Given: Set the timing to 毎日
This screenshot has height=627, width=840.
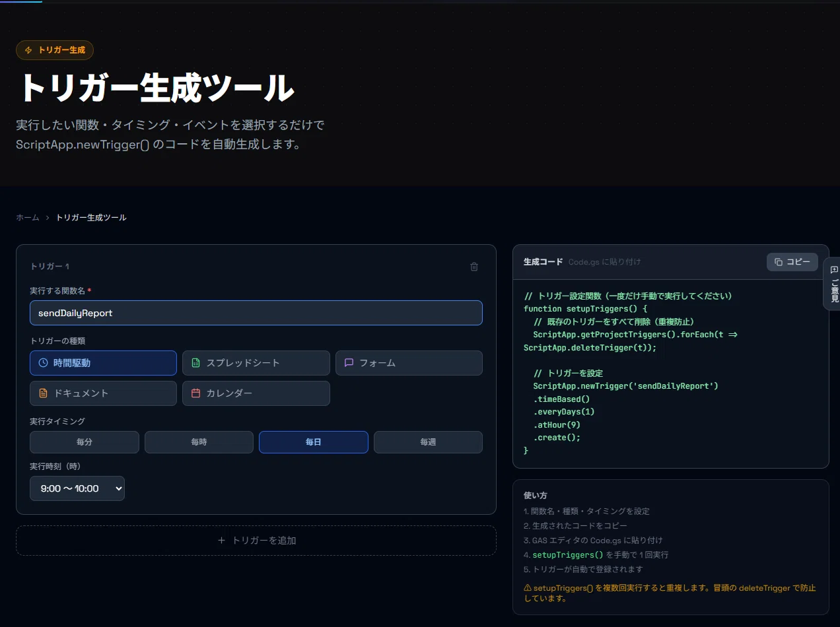Looking at the screenshot, I should pos(314,442).
